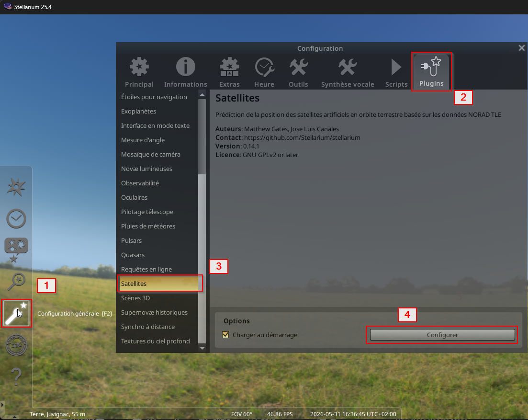Image resolution: width=528 pixels, height=420 pixels.
Task: Select Observabilité plugin
Action: coord(157,183)
